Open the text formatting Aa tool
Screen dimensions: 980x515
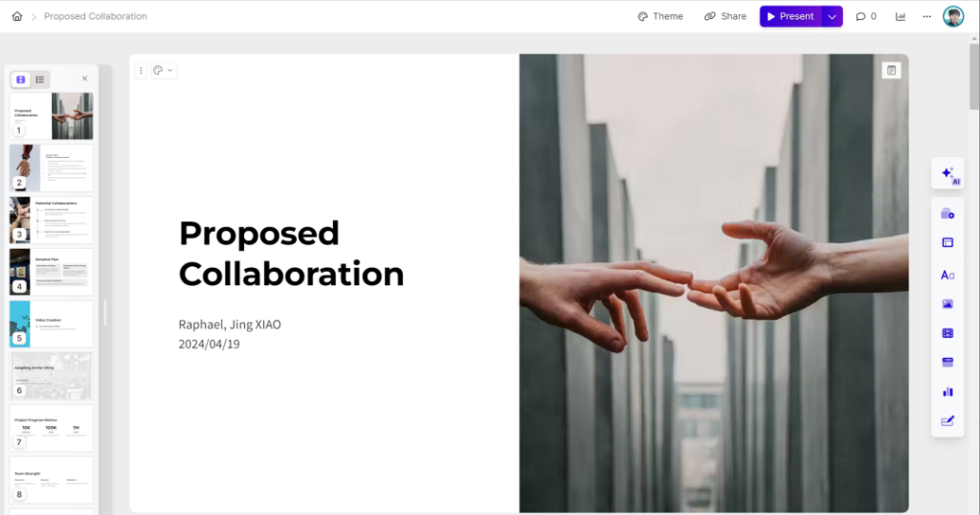tap(947, 275)
